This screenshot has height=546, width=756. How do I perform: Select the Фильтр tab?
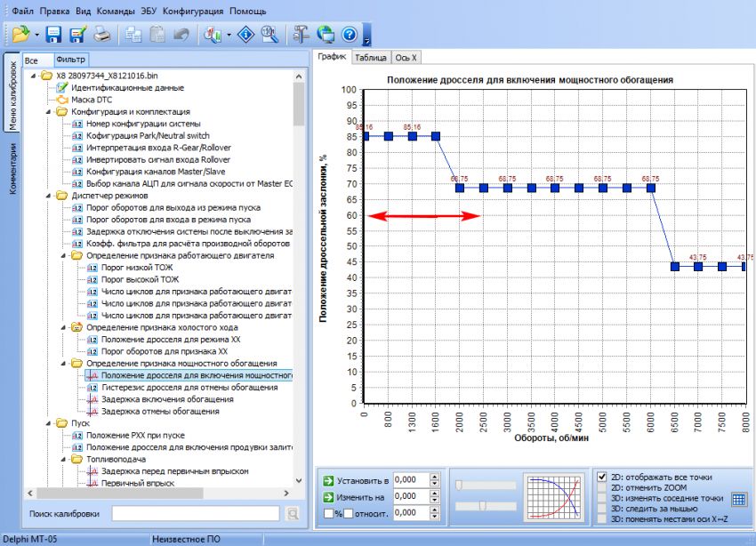[71, 60]
